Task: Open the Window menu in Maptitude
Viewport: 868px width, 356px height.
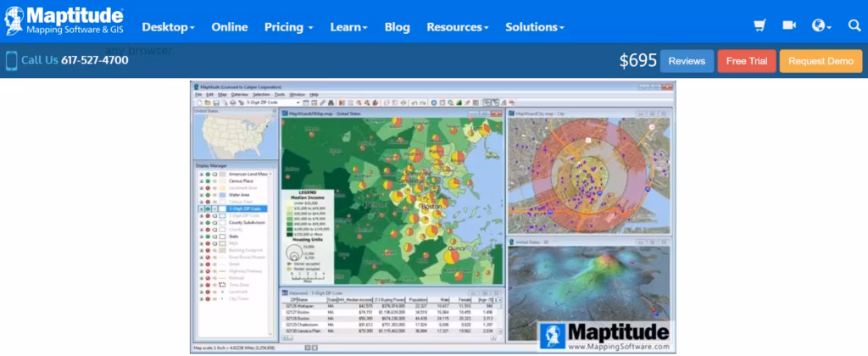Action: (x=298, y=95)
